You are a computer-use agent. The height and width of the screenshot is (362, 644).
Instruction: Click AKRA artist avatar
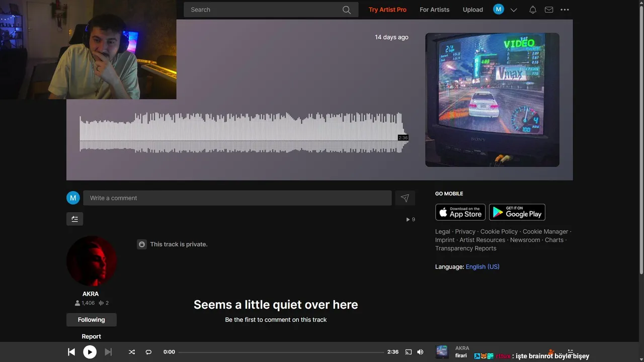[92, 261]
